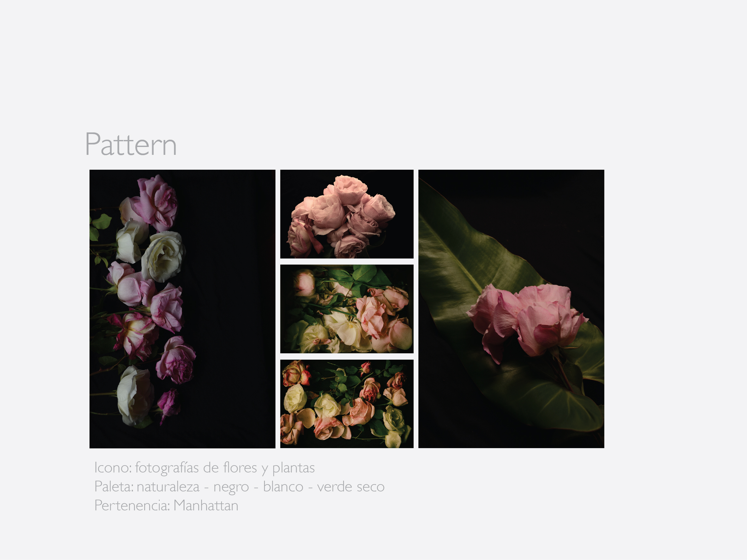Click the word Manhattan
The width and height of the screenshot is (747, 560).
[x=206, y=506]
